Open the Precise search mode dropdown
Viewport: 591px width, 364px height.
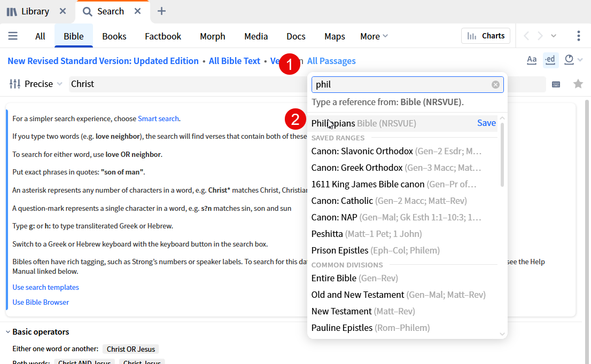pos(36,84)
